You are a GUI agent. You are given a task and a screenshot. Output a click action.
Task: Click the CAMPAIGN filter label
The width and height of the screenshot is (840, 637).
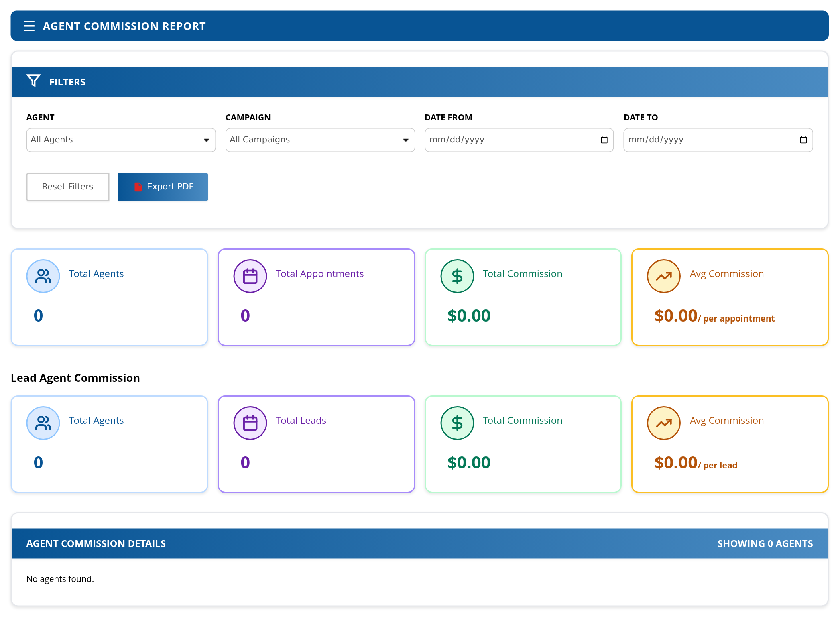click(x=248, y=118)
